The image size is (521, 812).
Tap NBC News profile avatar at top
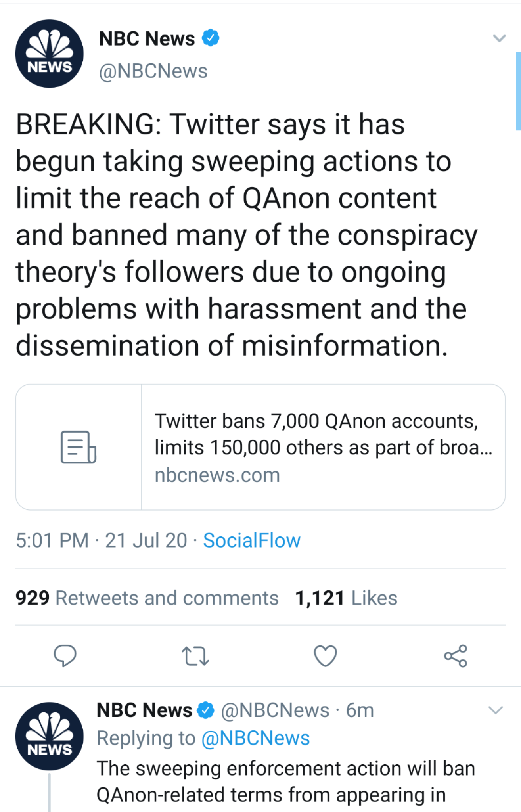pyautogui.click(x=50, y=54)
